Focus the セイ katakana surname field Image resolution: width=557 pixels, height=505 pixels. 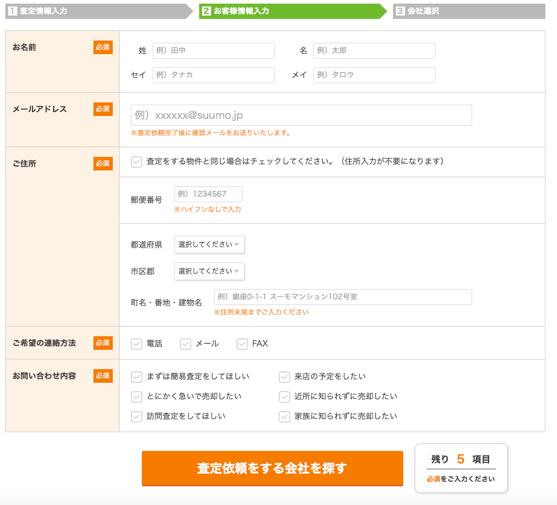tap(213, 75)
